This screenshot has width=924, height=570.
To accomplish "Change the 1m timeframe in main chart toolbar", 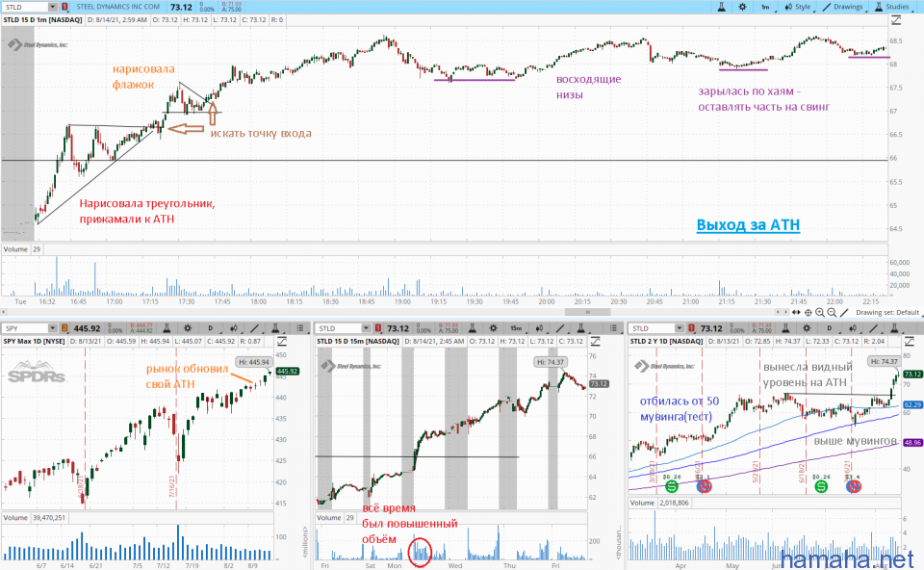I will (765, 7).
